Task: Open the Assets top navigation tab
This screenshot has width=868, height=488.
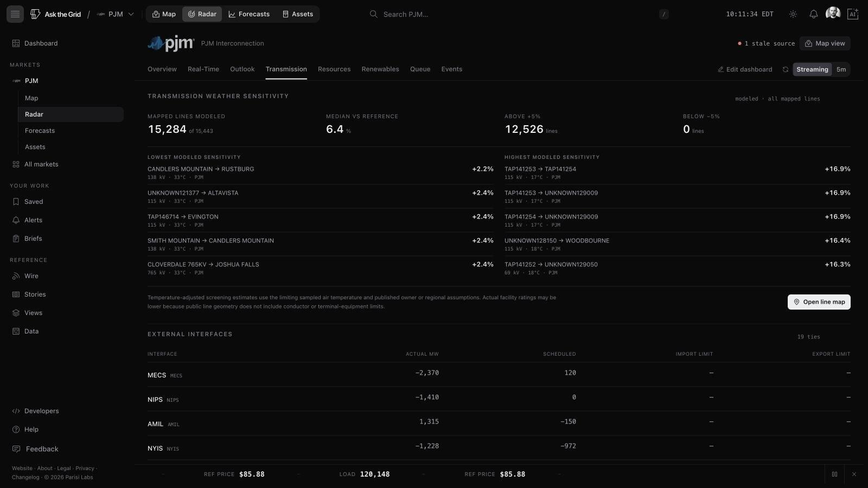Action: pos(298,14)
